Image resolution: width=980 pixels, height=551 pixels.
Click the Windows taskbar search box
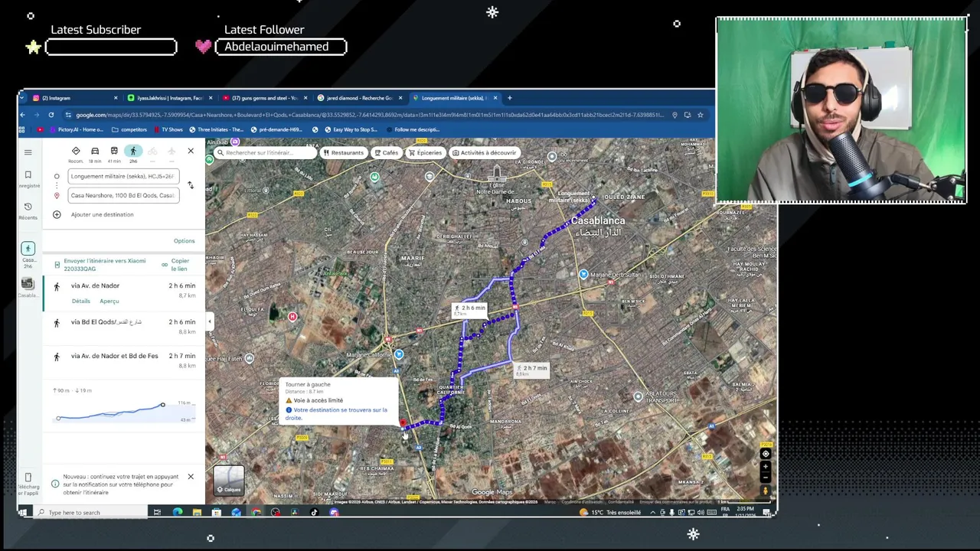click(x=92, y=512)
